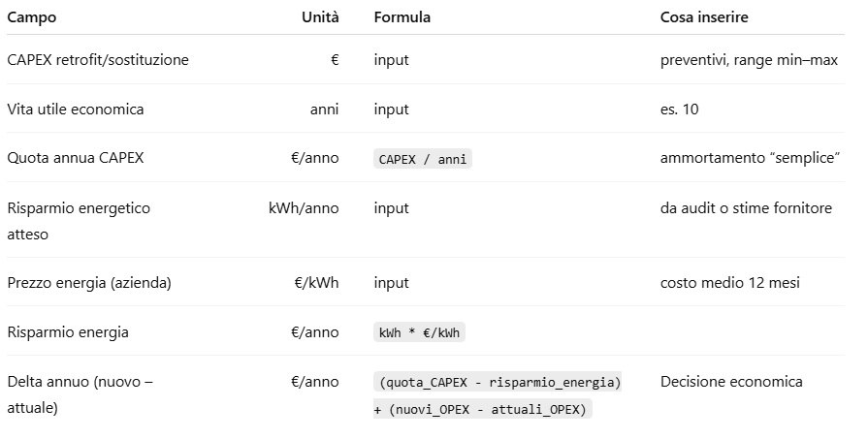Click the "(quota_CAPEX - risparmio_energia)" formula line
The width and height of the screenshot is (868, 439).
499,383
